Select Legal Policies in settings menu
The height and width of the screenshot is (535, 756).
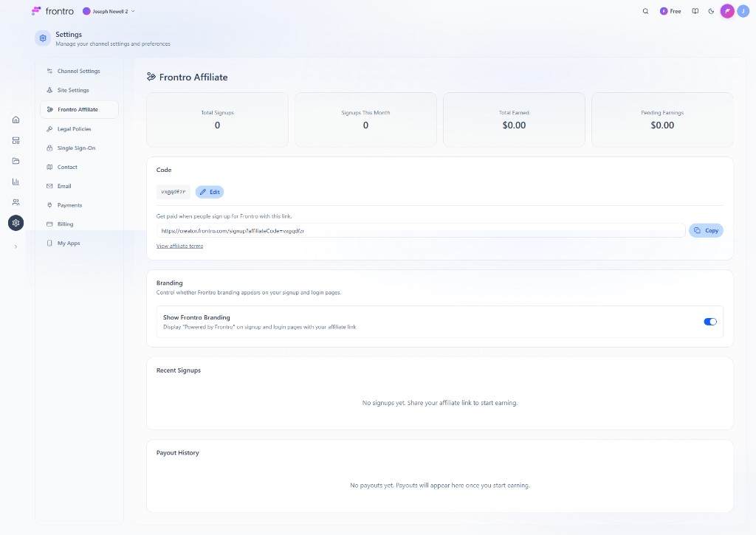pos(74,128)
